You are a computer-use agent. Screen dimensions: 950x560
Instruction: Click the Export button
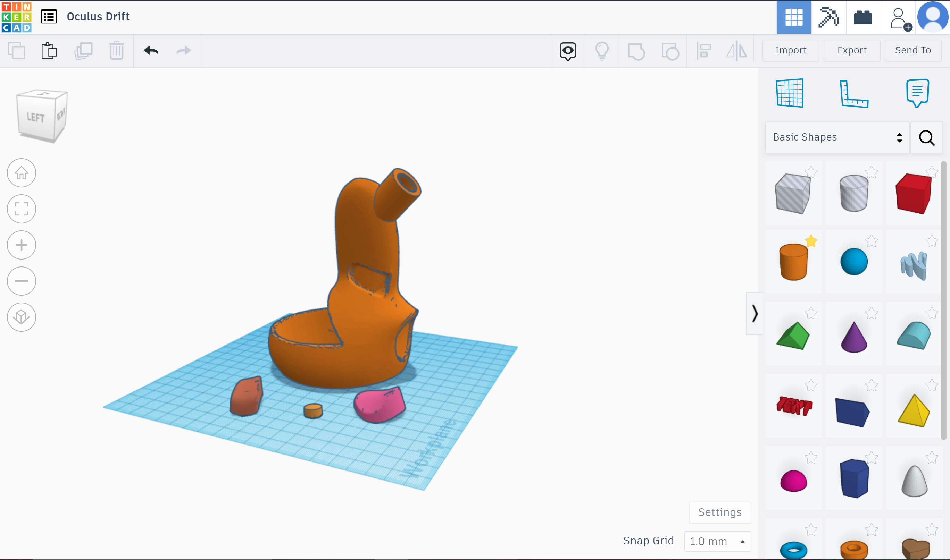852,50
